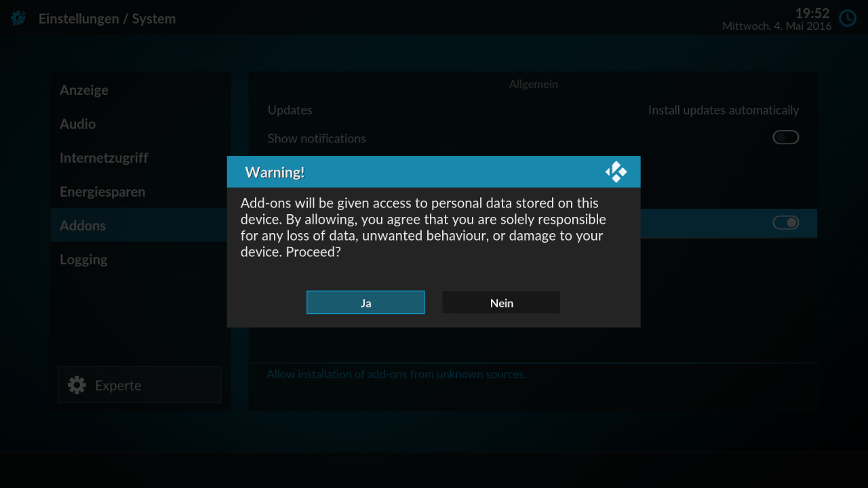Click the Allgemein section header
Image resolution: width=868 pixels, height=488 pixels.
coord(533,84)
